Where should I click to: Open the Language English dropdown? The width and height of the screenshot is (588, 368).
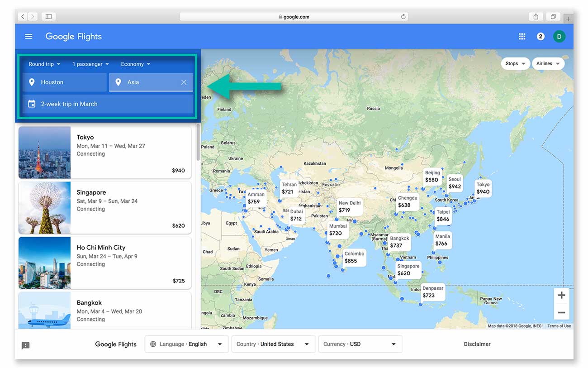pyautogui.click(x=186, y=344)
